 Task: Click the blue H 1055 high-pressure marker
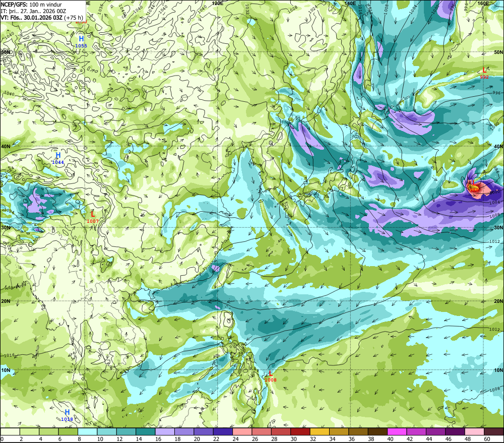pos(81,41)
